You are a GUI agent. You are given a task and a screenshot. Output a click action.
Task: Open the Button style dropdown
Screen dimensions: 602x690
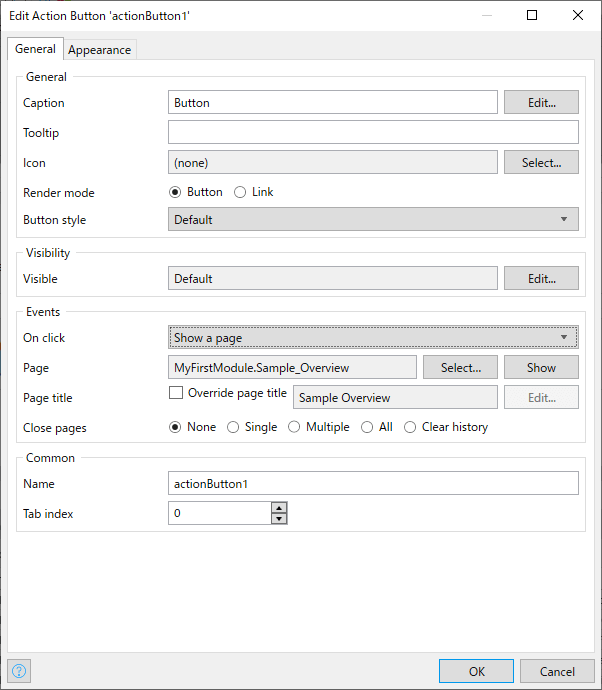coord(373,220)
